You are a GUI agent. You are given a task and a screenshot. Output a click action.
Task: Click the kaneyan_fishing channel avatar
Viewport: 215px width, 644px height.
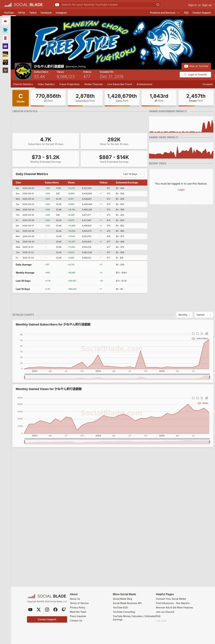tap(23, 71)
